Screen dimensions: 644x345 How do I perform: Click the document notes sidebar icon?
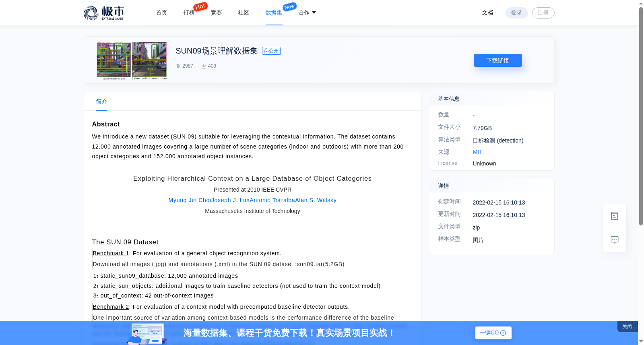tap(615, 216)
